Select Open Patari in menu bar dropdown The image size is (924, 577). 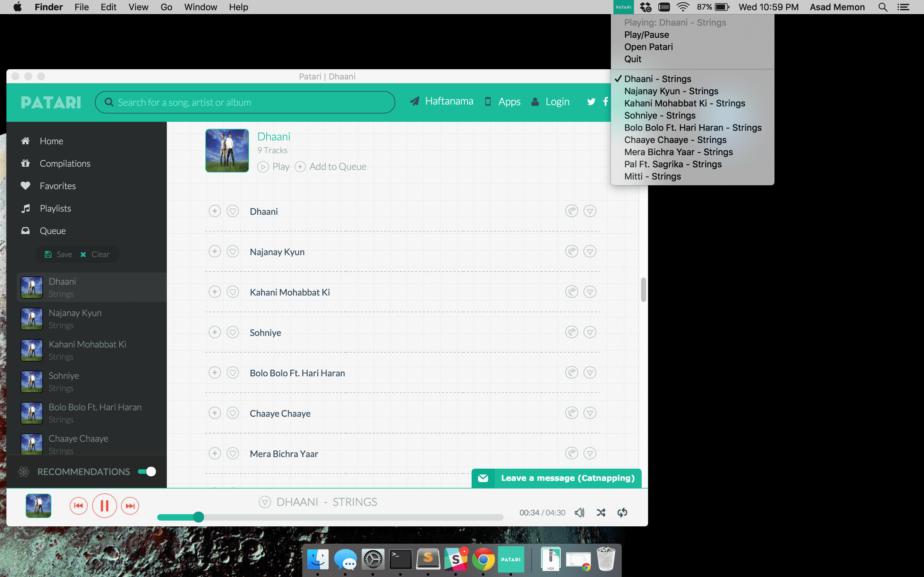coord(648,47)
